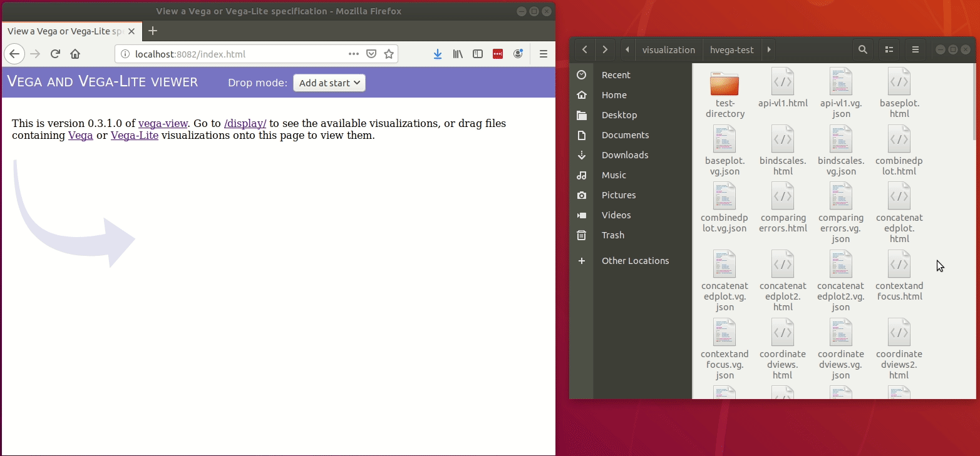Navigate to visualization folder in path bar

click(x=668, y=49)
